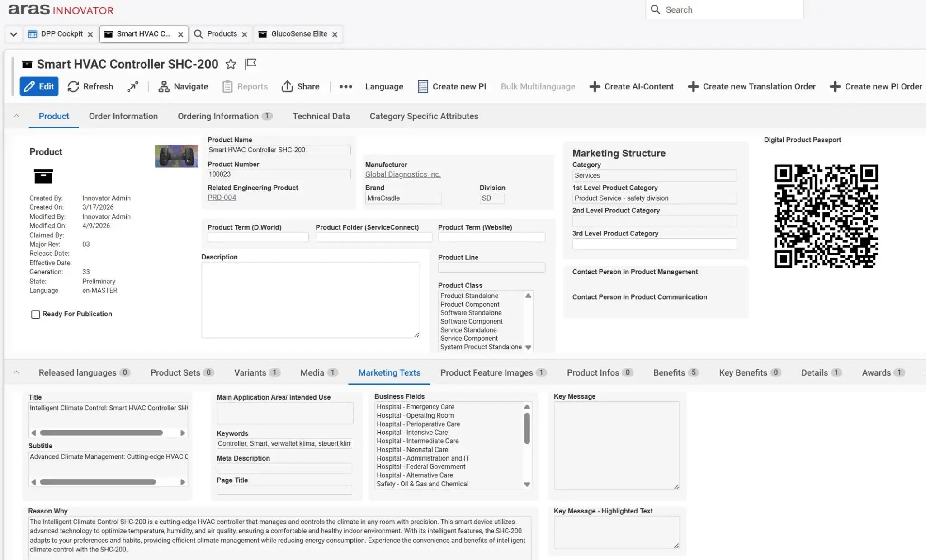Click the Keywords input field
The height and width of the screenshot is (560, 926).
pyautogui.click(x=284, y=444)
